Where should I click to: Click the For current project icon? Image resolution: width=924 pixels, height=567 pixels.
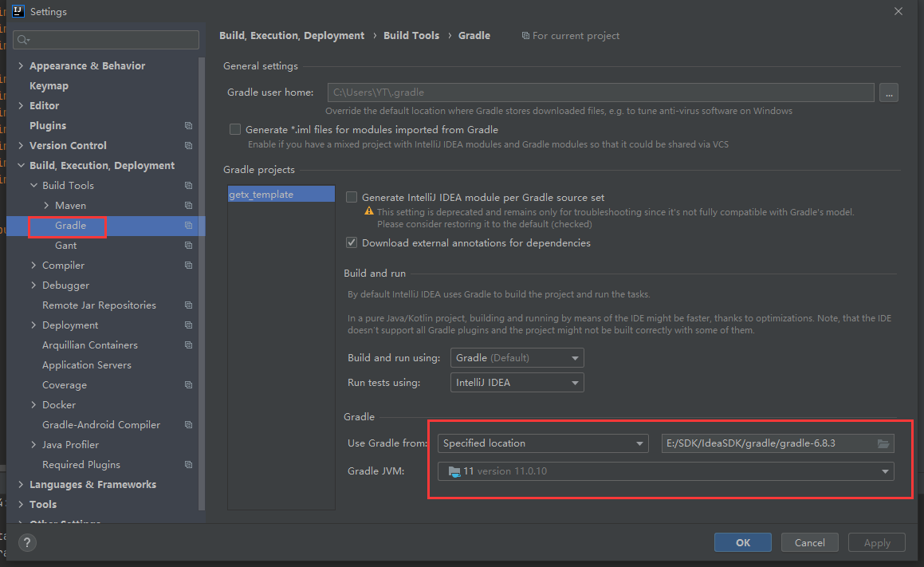click(x=525, y=36)
